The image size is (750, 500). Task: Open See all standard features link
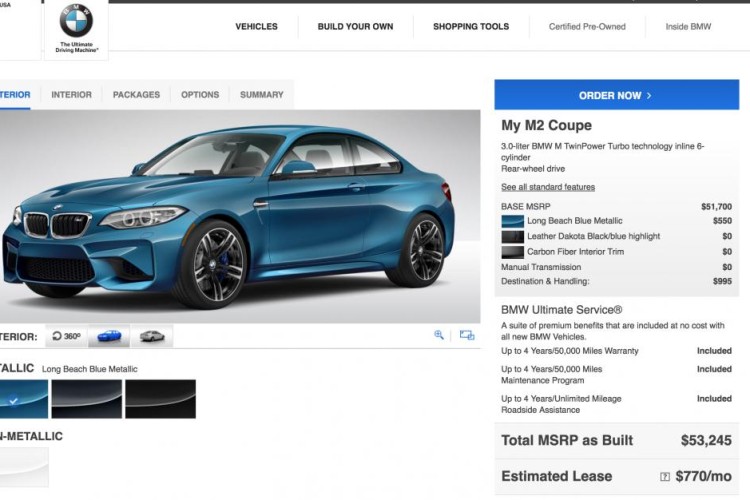[x=548, y=187]
